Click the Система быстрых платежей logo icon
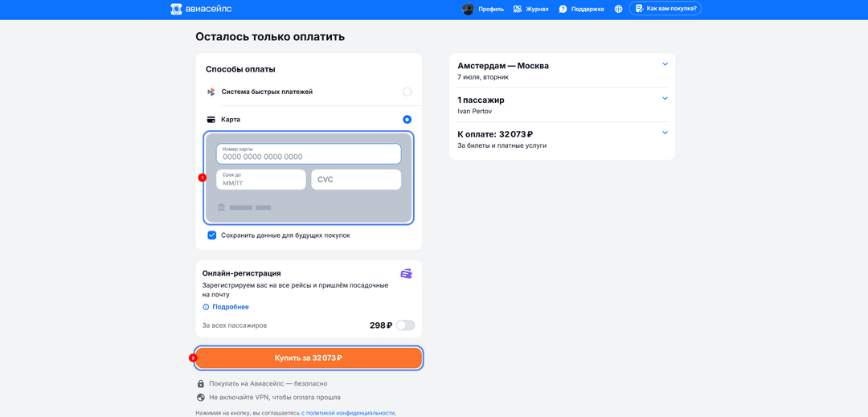The image size is (868, 417). (x=211, y=92)
